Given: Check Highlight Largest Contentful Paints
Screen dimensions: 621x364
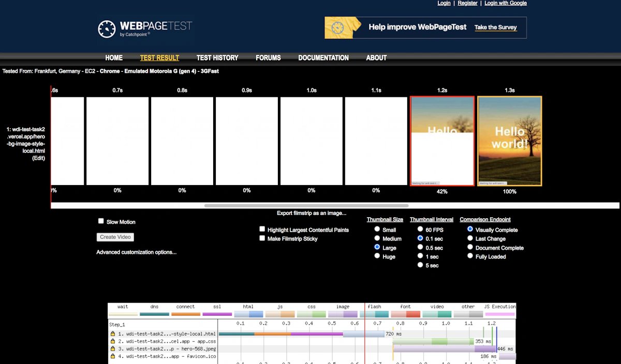Looking at the screenshot, I should pyautogui.click(x=262, y=229).
